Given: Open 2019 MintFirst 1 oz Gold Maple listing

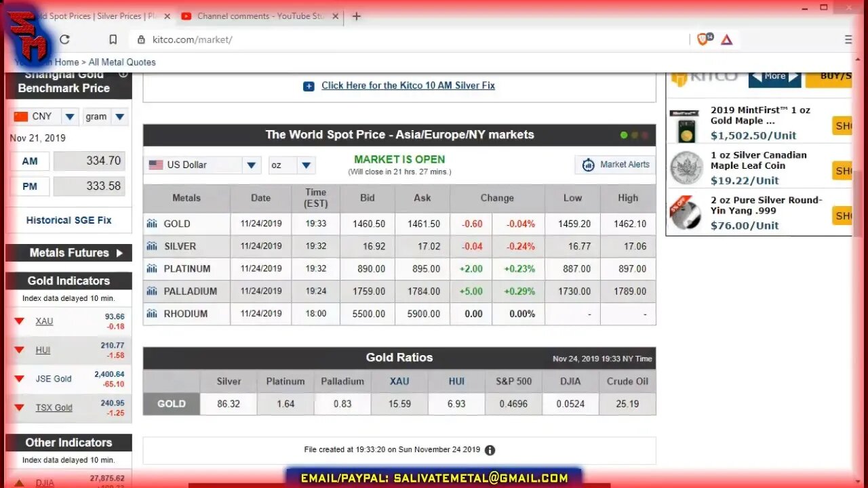Looking at the screenshot, I should 760,115.
